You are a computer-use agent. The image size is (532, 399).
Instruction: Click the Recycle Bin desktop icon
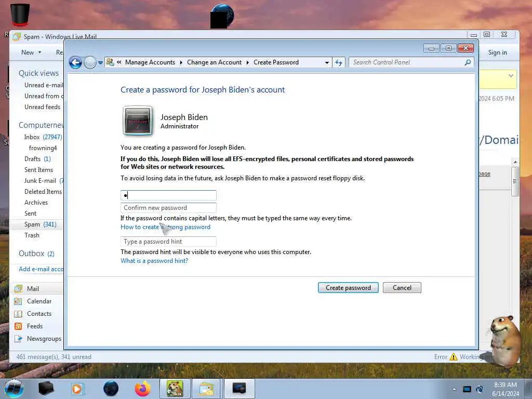click(20, 15)
